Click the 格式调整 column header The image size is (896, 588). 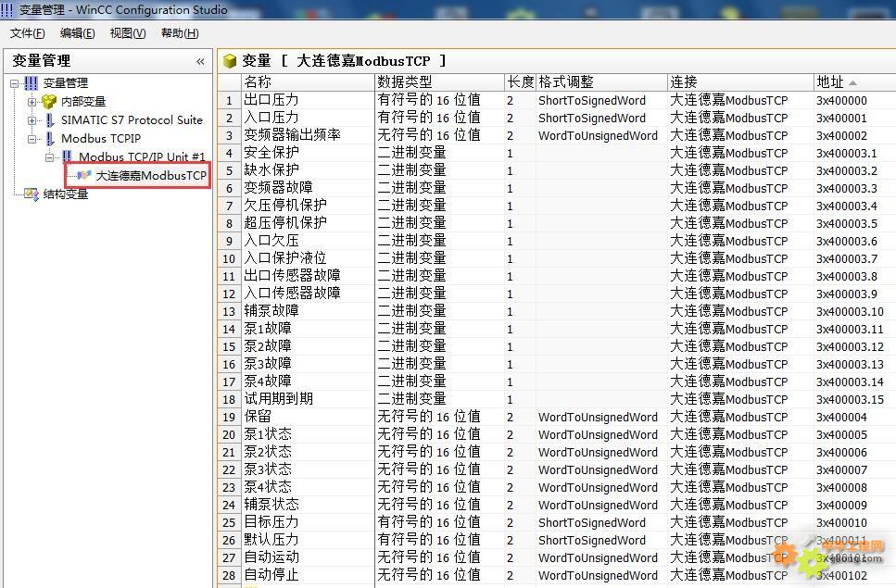click(601, 82)
